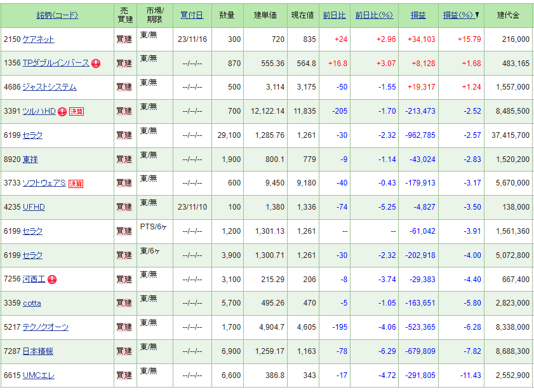This screenshot has width=534, height=392.
Task: Select 建代金 header cell
Action: coord(508,15)
